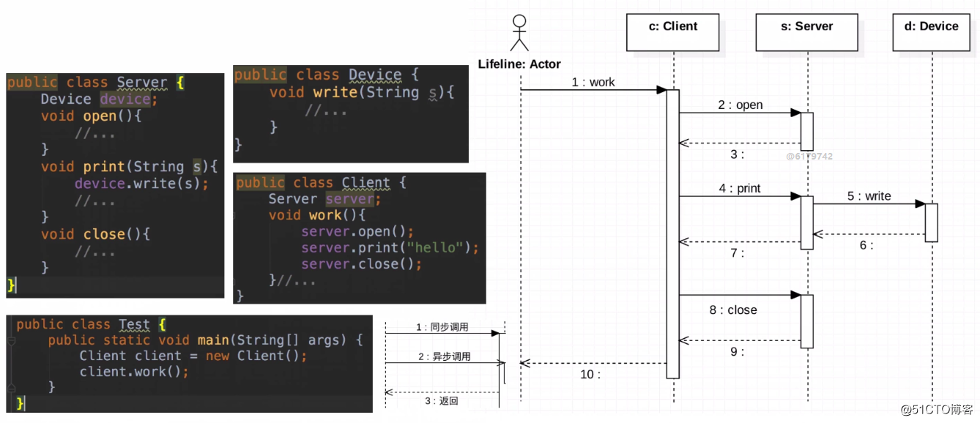Click 'Client client = new Client();' line
This screenshot has width=980, height=423.
point(193,356)
